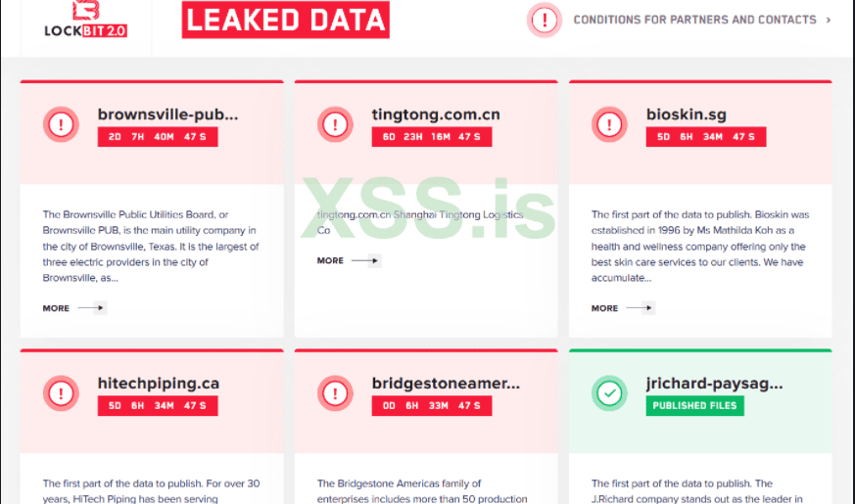The image size is (855, 504).
Task: Click the bridgestoneamer countdown timer
Action: point(431,406)
